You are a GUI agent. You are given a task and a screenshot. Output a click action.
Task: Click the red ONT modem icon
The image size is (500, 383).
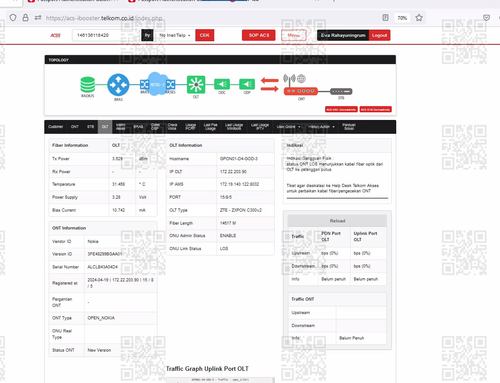point(301,91)
